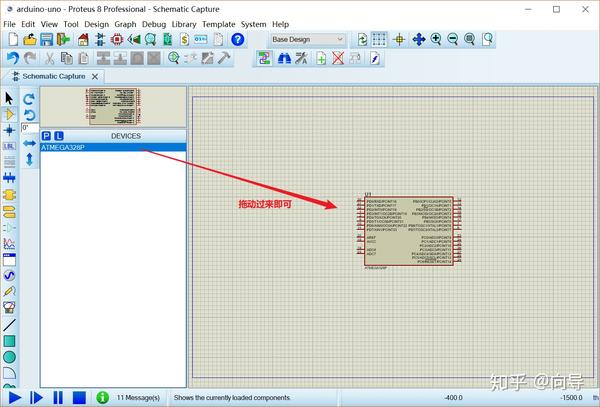Screen dimensions: 600x407
Task: Zoom in with the plus magnifier
Action: point(436,39)
